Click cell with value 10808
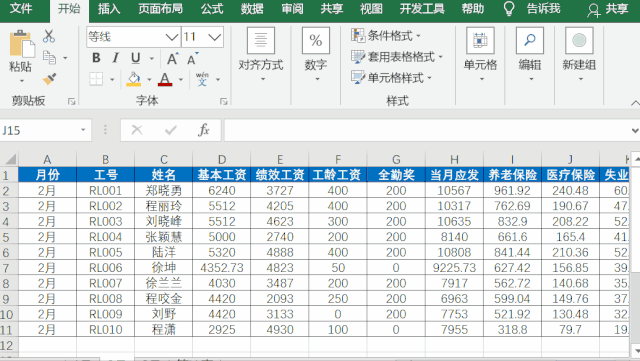 pos(454,252)
